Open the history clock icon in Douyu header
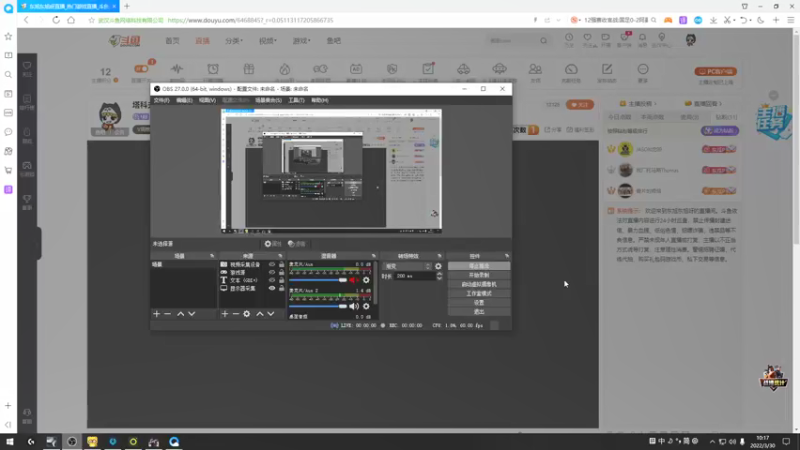 pyautogui.click(x=569, y=37)
